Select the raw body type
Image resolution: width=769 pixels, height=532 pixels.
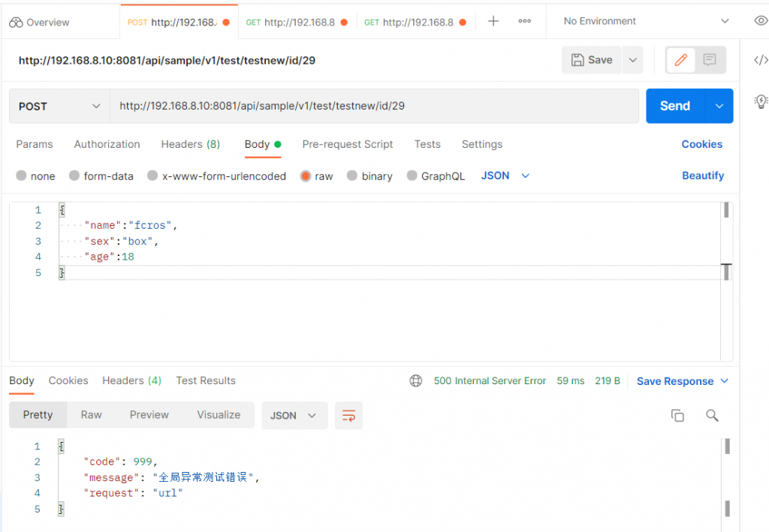click(x=316, y=176)
